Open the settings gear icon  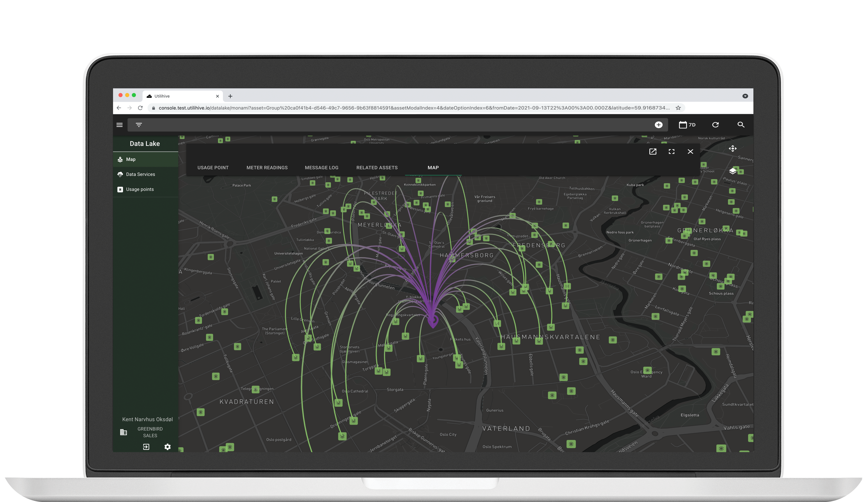pyautogui.click(x=167, y=447)
